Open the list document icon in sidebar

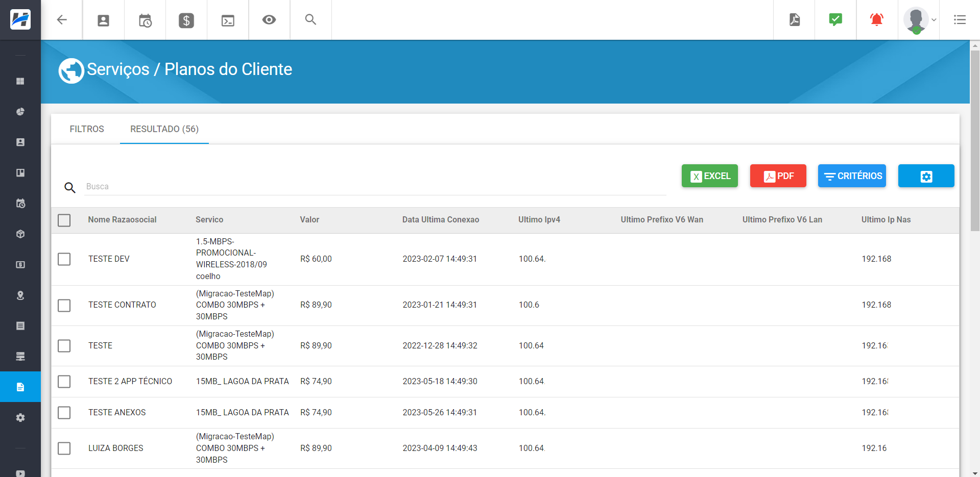(x=20, y=326)
